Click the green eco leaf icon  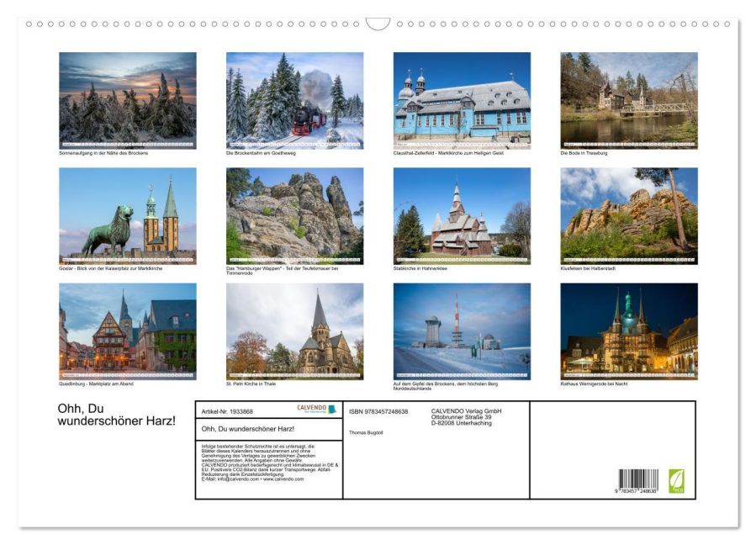coord(676,481)
